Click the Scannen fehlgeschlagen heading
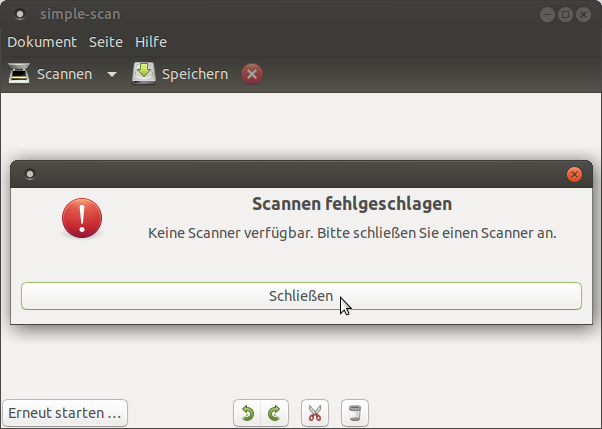The image size is (602, 429). tap(352, 204)
